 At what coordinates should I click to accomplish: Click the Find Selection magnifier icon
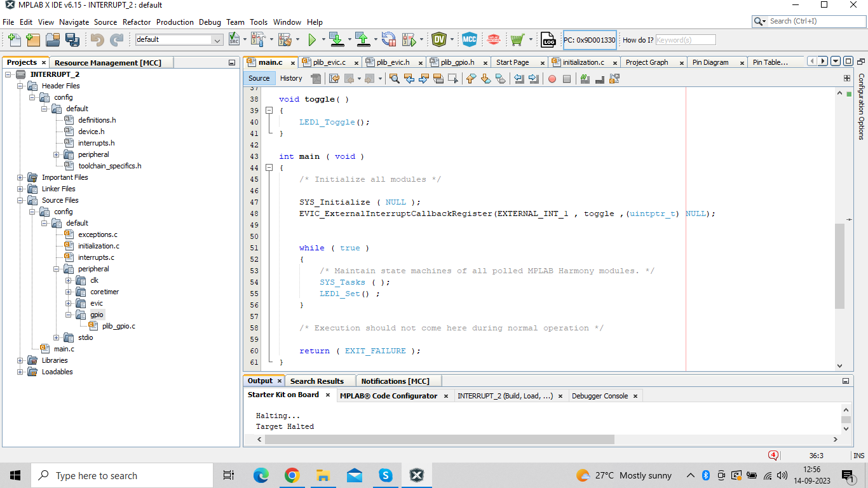(x=395, y=79)
